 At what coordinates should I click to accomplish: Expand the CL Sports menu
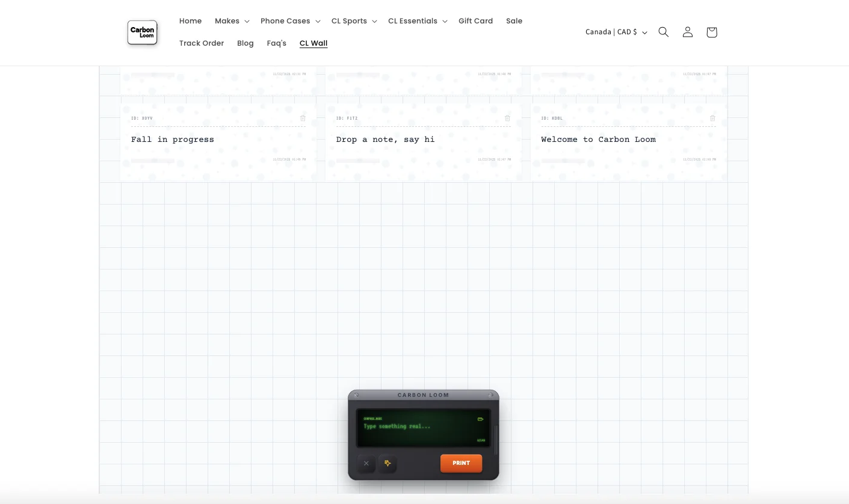click(354, 21)
